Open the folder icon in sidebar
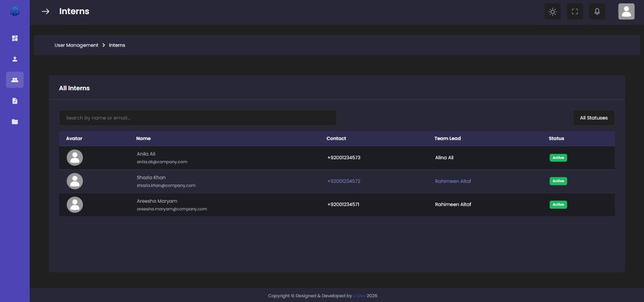Image resolution: width=644 pixels, height=302 pixels. (x=15, y=122)
